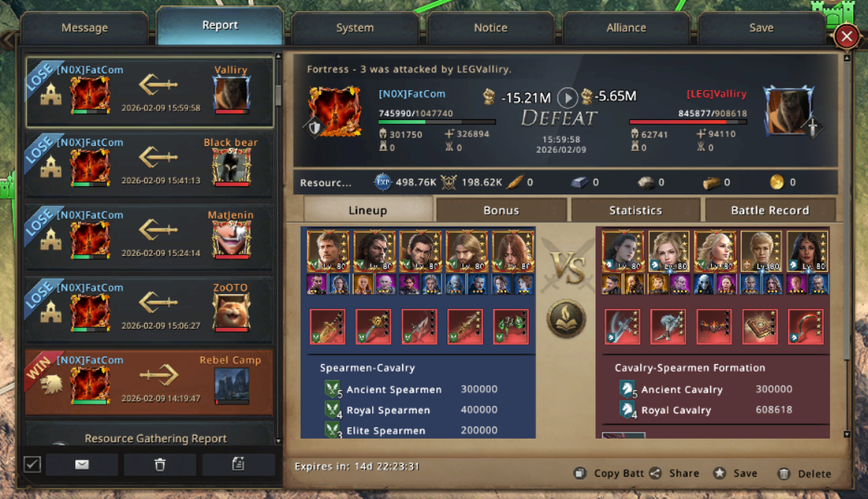Click the report list scroll down arrow
Image resolution: width=868 pixels, height=499 pixels.
click(278, 441)
